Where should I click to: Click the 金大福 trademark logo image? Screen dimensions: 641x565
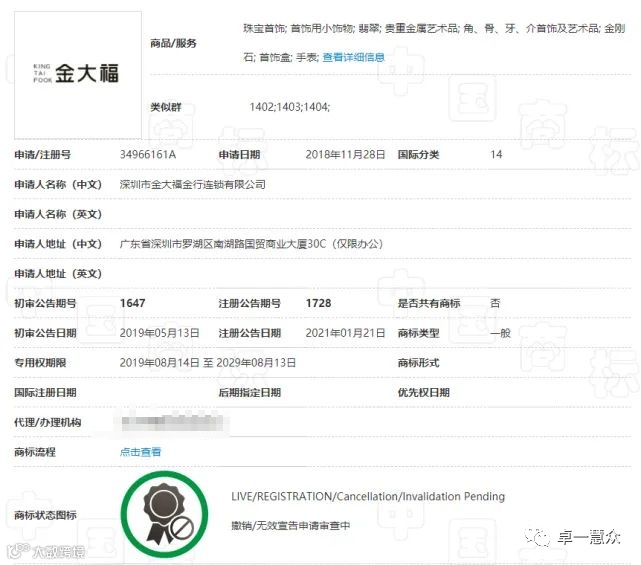78,75
